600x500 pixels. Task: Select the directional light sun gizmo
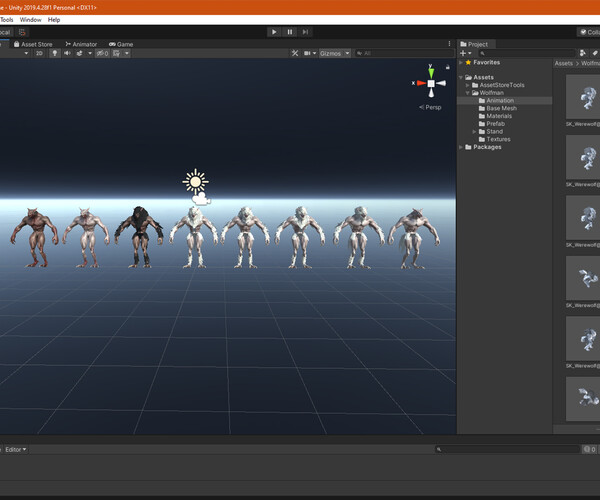click(x=196, y=181)
